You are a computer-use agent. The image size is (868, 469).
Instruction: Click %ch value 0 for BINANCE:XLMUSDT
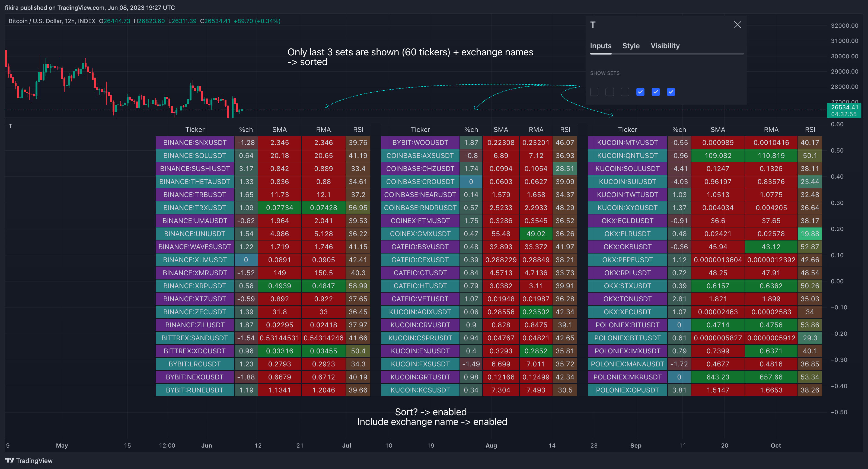click(x=246, y=260)
